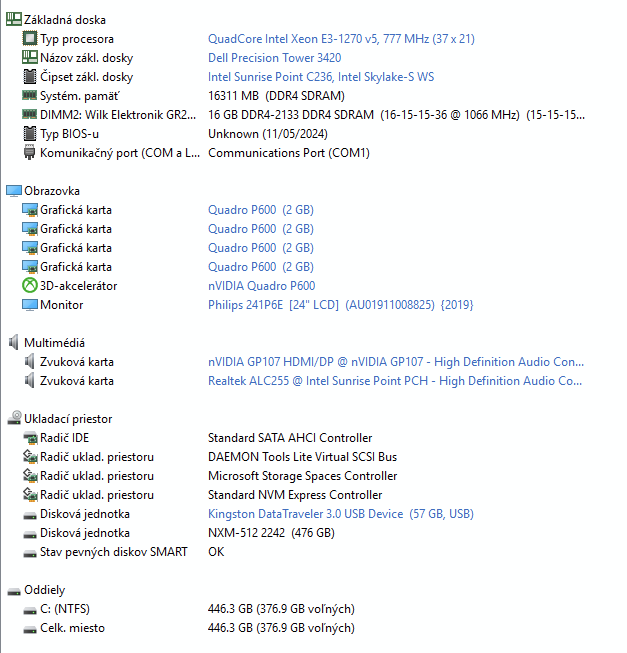Click the speaker icon in the Realtek ALC255 row
Image resolution: width=627 pixels, height=653 pixels.
(x=30, y=380)
